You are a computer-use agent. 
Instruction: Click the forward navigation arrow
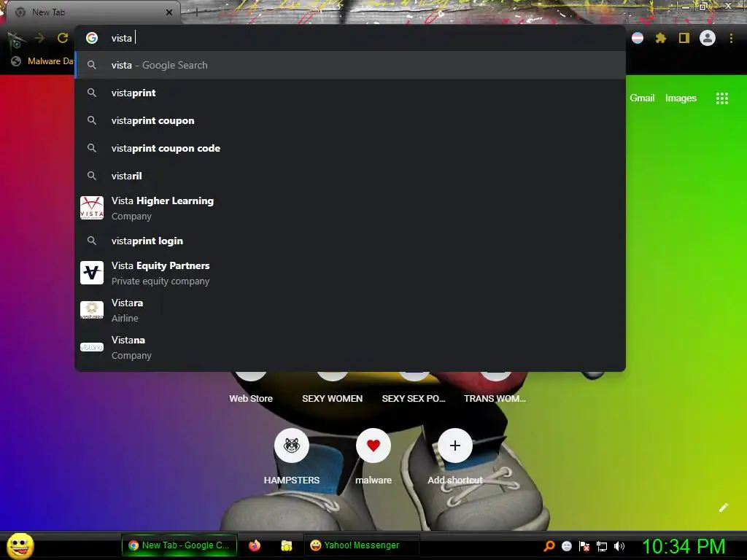point(39,38)
